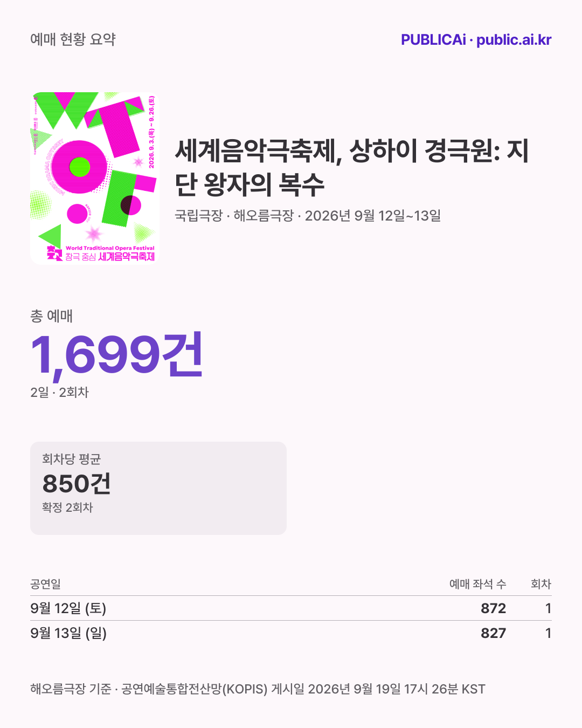Click the 1,699건 total booking figure
The height and width of the screenshot is (728, 582).
(x=116, y=354)
